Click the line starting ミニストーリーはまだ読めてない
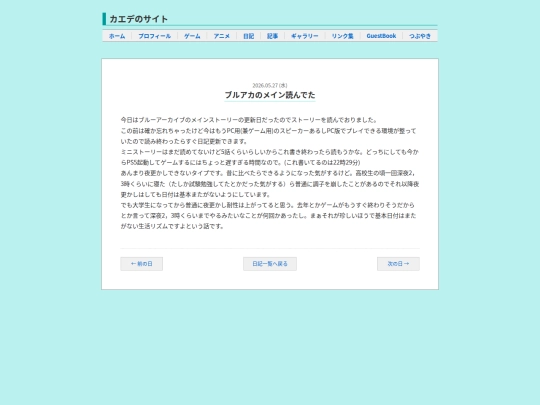 coord(270,152)
